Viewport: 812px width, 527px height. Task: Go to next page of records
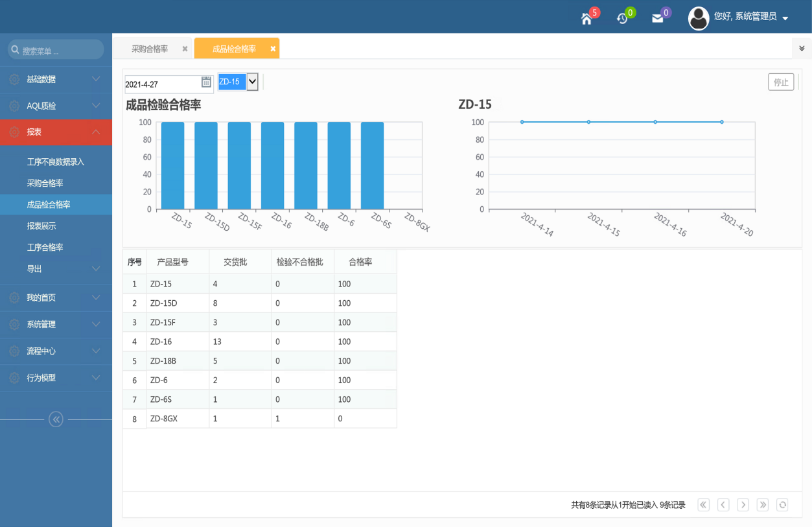click(x=743, y=505)
